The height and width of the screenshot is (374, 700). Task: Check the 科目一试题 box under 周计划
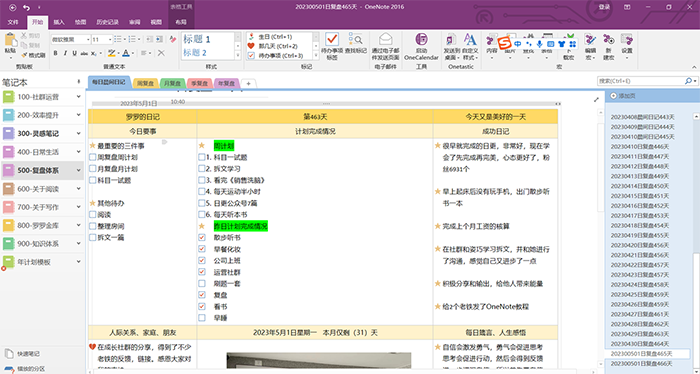coord(202,157)
